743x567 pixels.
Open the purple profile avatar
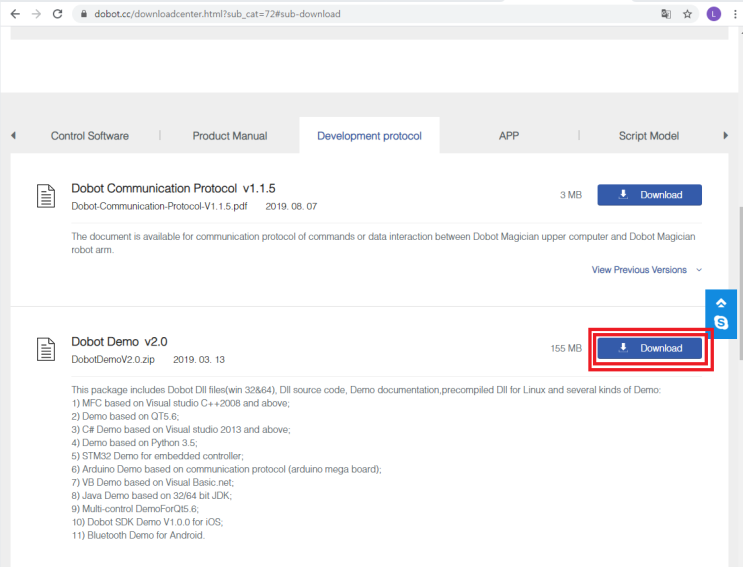pos(713,14)
